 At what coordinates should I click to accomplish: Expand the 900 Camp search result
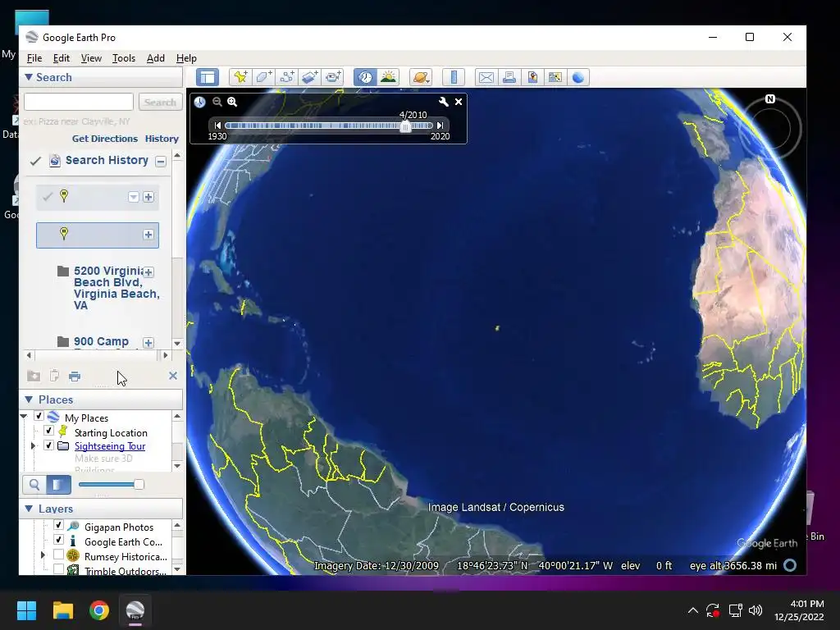tap(148, 343)
